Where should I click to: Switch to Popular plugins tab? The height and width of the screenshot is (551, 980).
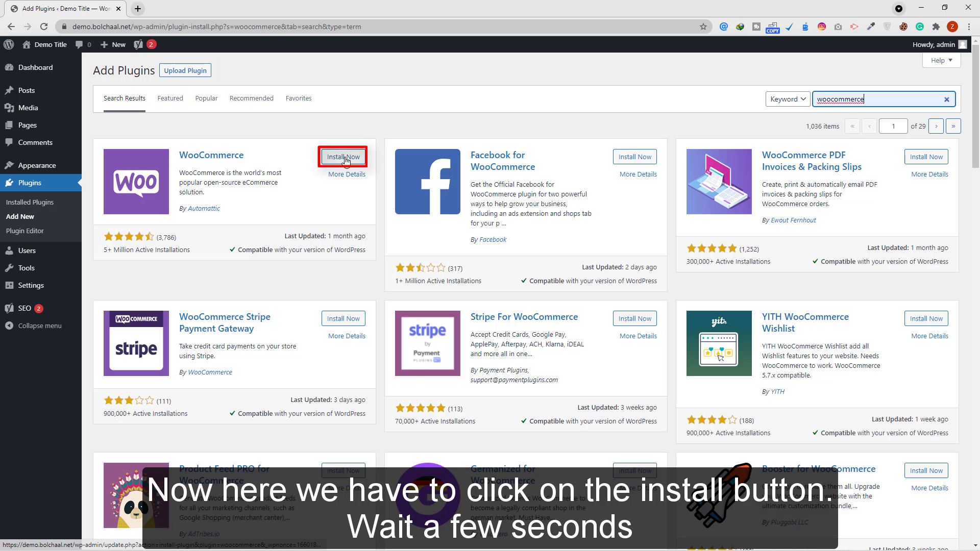[206, 98]
